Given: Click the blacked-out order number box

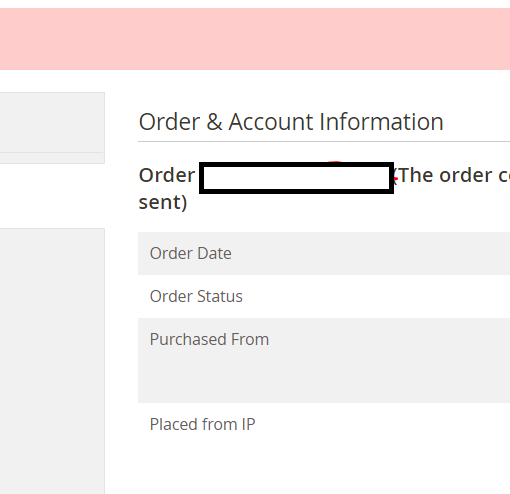Looking at the screenshot, I should click(296, 178).
